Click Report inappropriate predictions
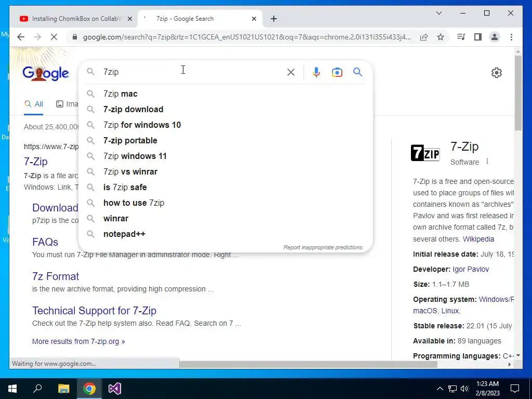The image size is (532, 399). (323, 247)
